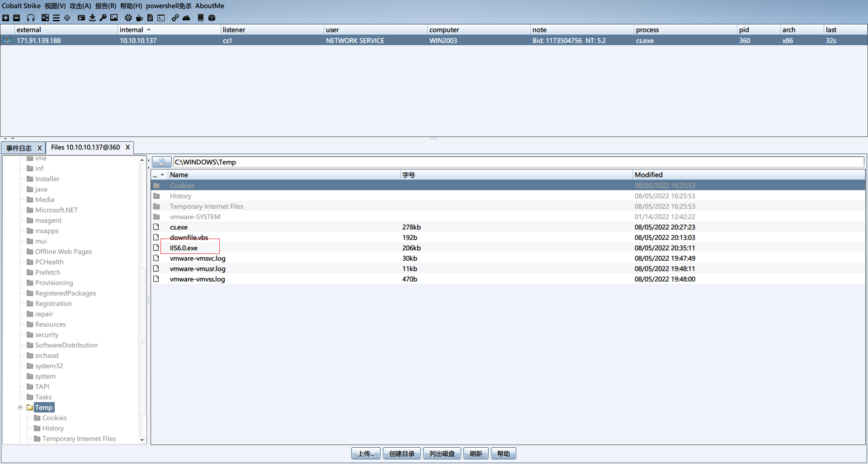This screenshot has width=868, height=464.
Task: Select the History folder in file list
Action: [x=508, y=196]
